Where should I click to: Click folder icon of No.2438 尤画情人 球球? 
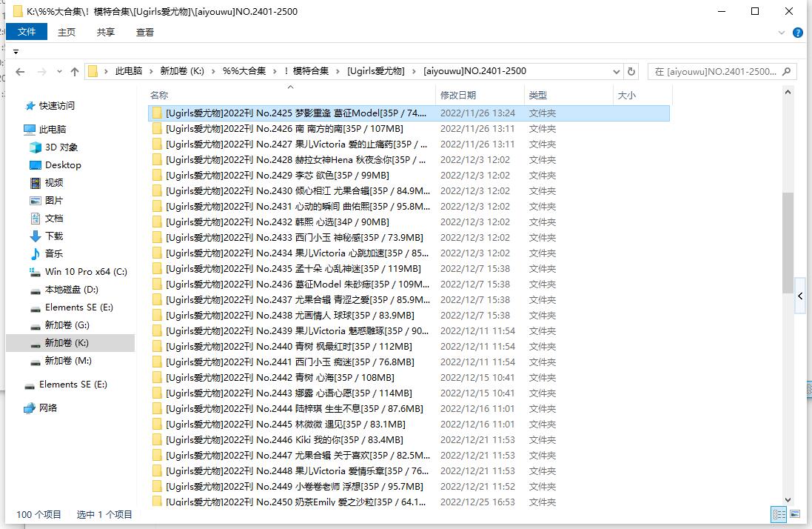[x=158, y=315]
